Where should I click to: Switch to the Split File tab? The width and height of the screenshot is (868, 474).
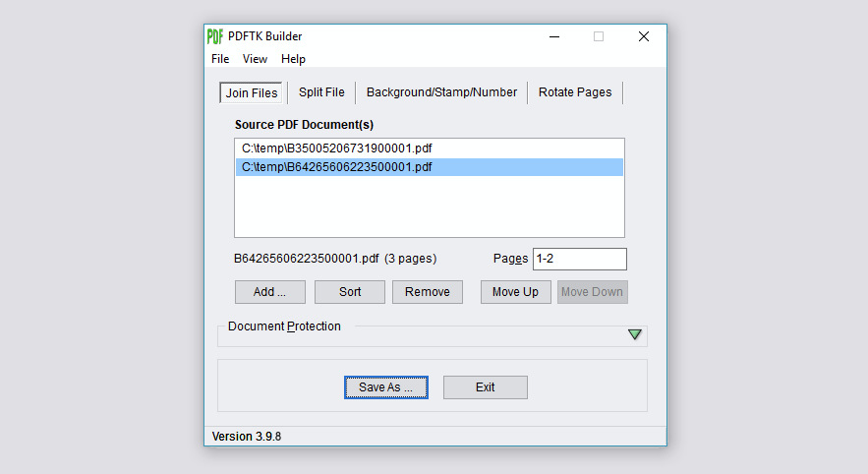[321, 92]
